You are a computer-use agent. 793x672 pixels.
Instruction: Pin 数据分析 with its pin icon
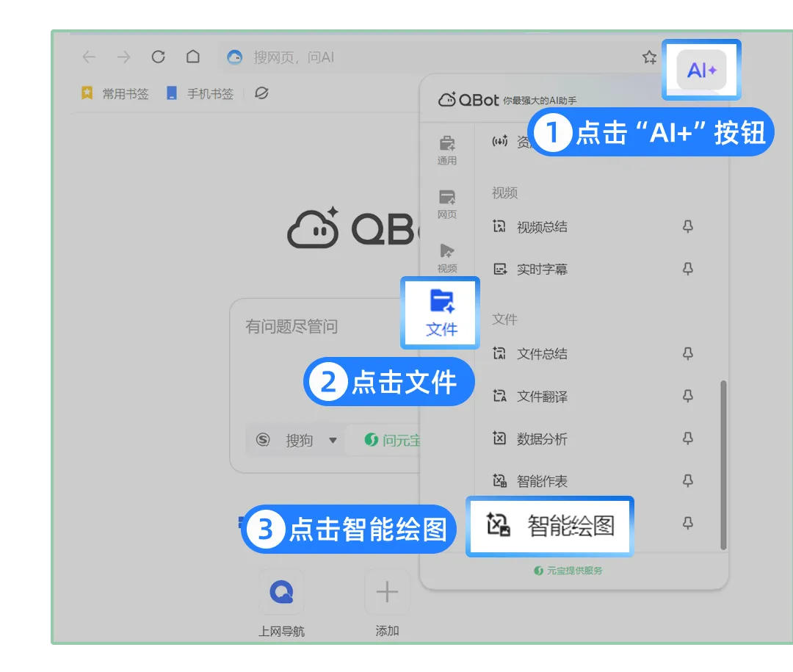[688, 438]
